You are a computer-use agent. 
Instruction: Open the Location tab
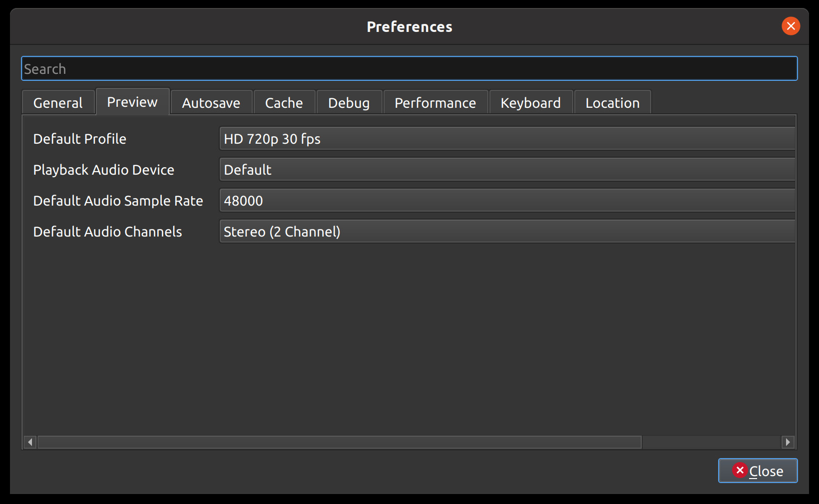[x=612, y=102]
